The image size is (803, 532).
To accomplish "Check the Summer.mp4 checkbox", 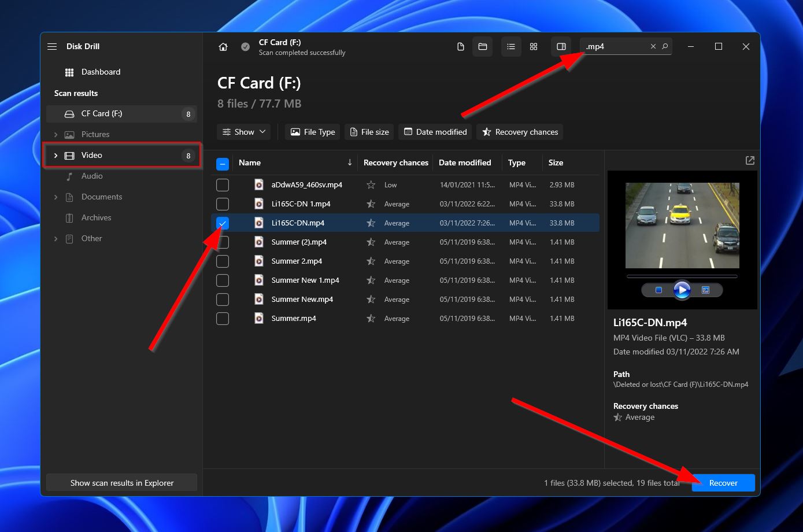I will pos(223,319).
